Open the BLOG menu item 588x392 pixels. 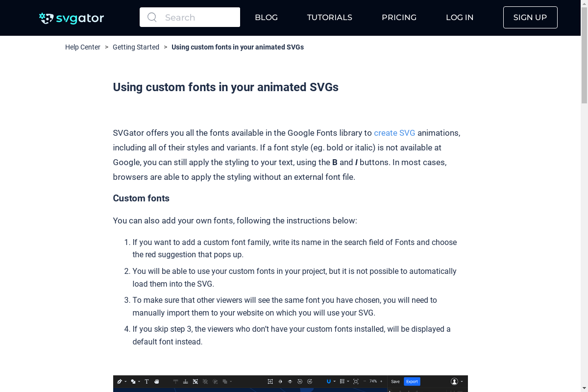(266, 18)
